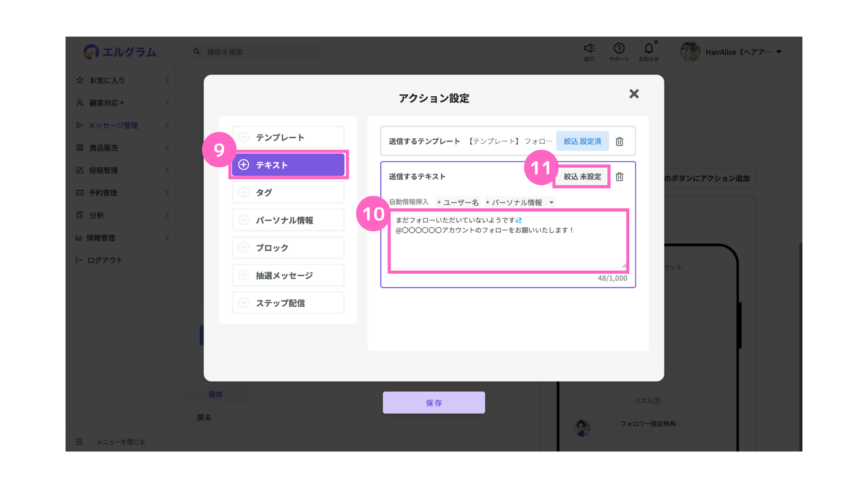868x488 pixels.
Task: Expand the 分析 sidebar chevron
Action: click(167, 215)
